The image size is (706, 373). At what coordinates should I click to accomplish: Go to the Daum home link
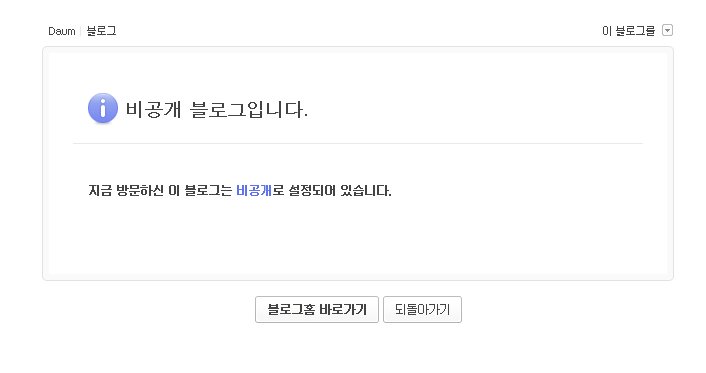tap(62, 31)
